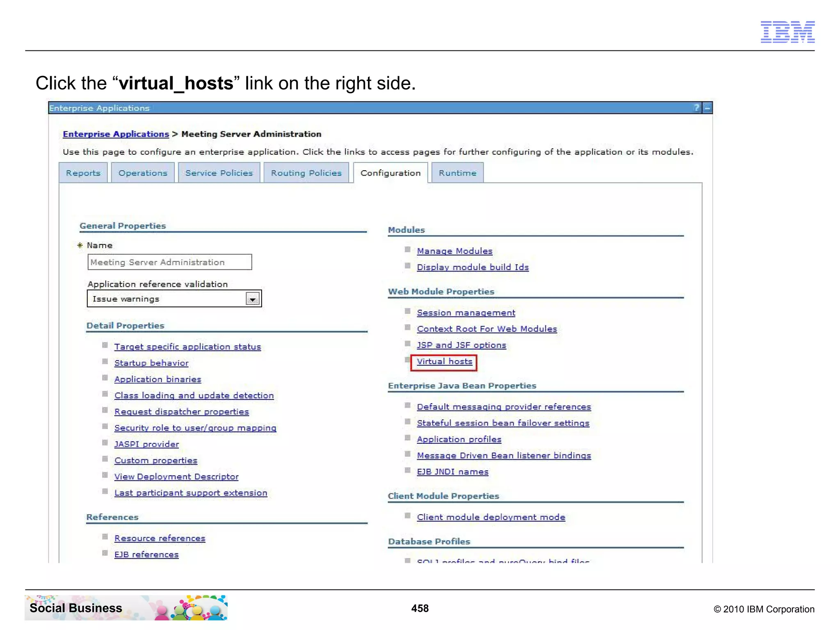Open Application reference validation dropdown
The width and height of the screenshot is (840, 630).
(174, 299)
